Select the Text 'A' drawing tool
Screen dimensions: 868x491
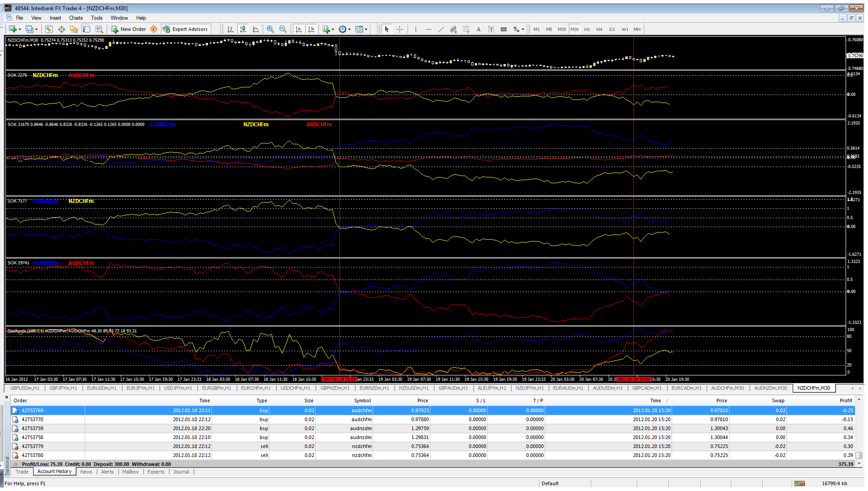[478, 29]
